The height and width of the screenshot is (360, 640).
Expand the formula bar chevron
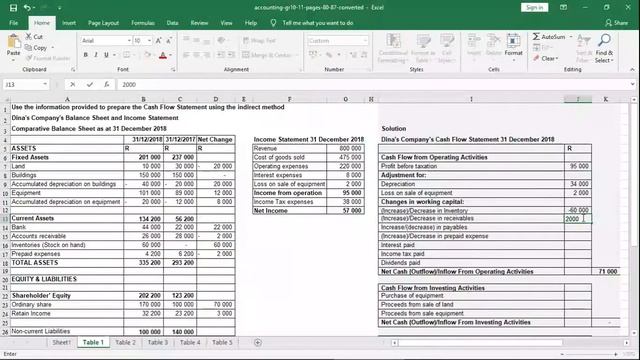tap(632, 84)
